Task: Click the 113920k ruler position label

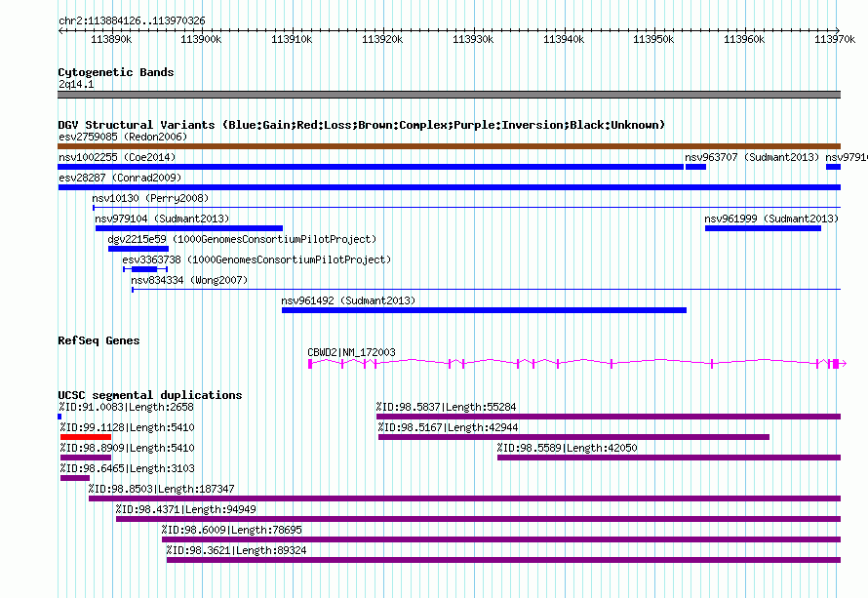Action: [x=382, y=39]
